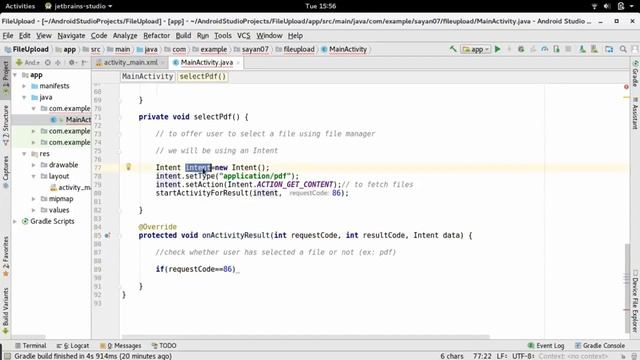This screenshot has width=640, height=360.
Task: Click the sayan07 navigation bar breadcrumb
Action: coord(252,49)
